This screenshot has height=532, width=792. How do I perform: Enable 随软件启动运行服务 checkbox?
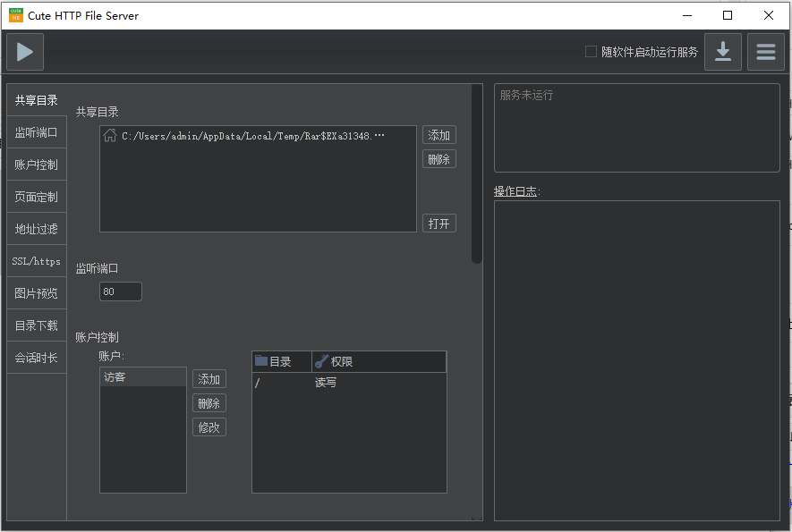pos(591,52)
